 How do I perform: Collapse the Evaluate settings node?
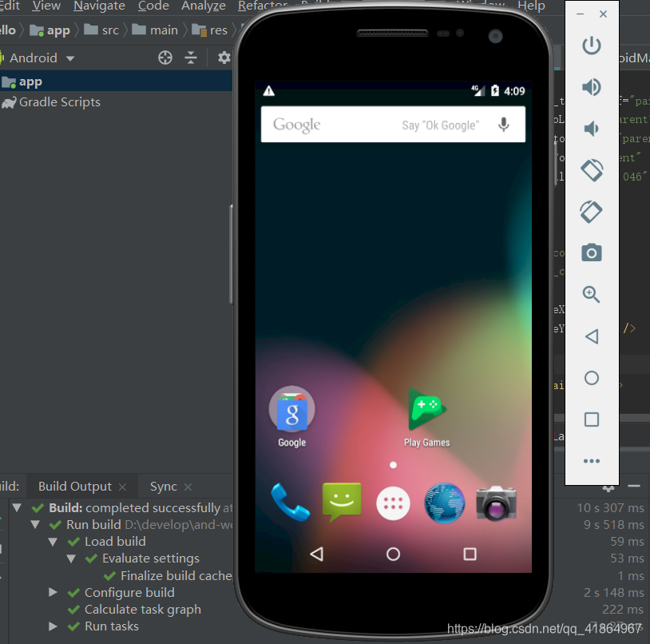[71, 559]
